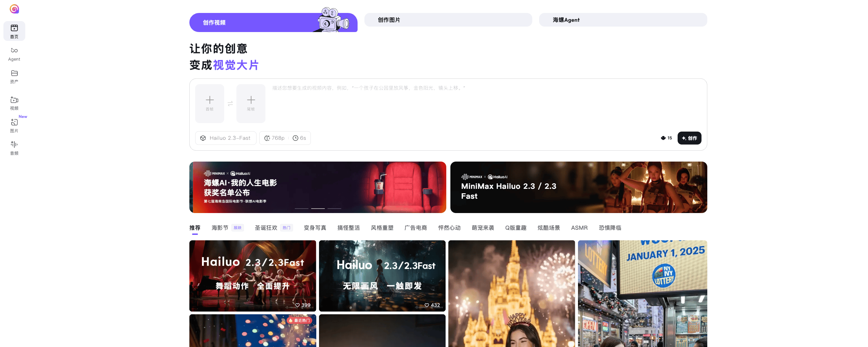Image resolution: width=868 pixels, height=347 pixels.
Task: Switch to the 海螺Agent tab
Action: pos(623,20)
